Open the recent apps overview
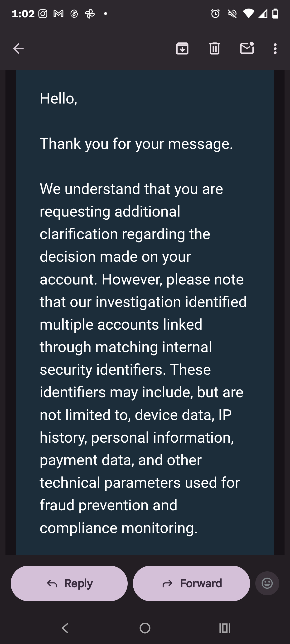The width and height of the screenshot is (290, 644). point(225,628)
